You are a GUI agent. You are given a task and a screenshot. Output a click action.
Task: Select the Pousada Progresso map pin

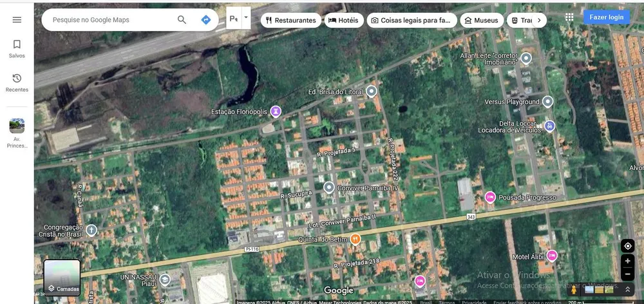(489, 197)
